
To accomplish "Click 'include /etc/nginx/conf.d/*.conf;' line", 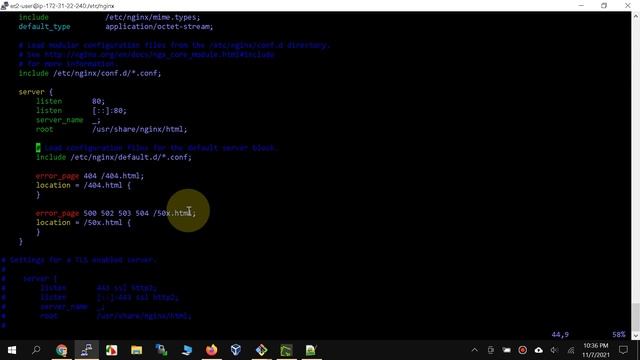I will (x=90, y=73).
